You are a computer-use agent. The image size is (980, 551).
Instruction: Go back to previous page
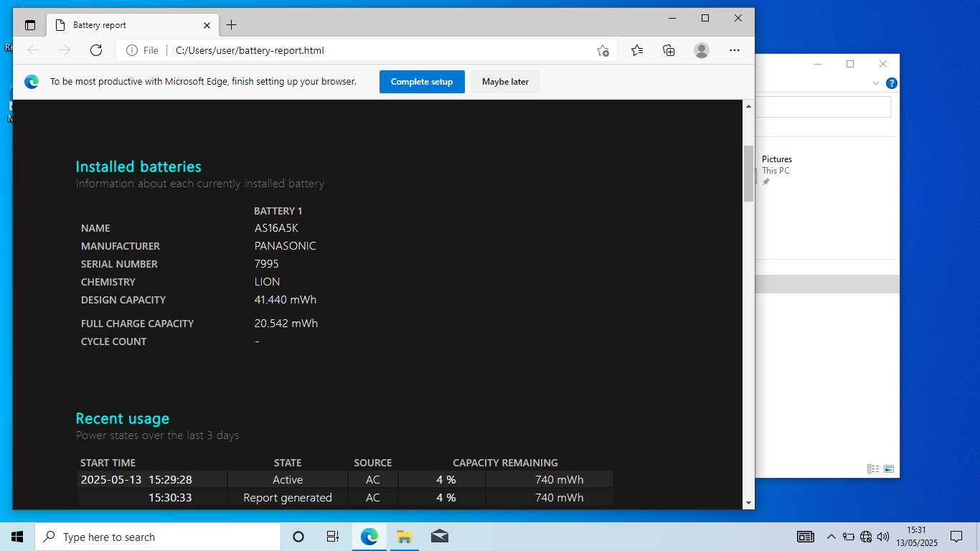pyautogui.click(x=33, y=50)
